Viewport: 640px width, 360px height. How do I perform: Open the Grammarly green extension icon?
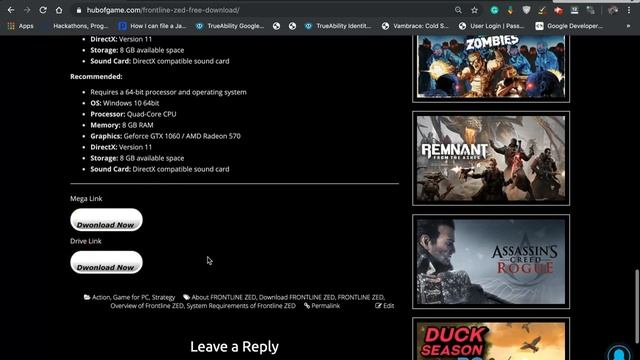point(494,10)
